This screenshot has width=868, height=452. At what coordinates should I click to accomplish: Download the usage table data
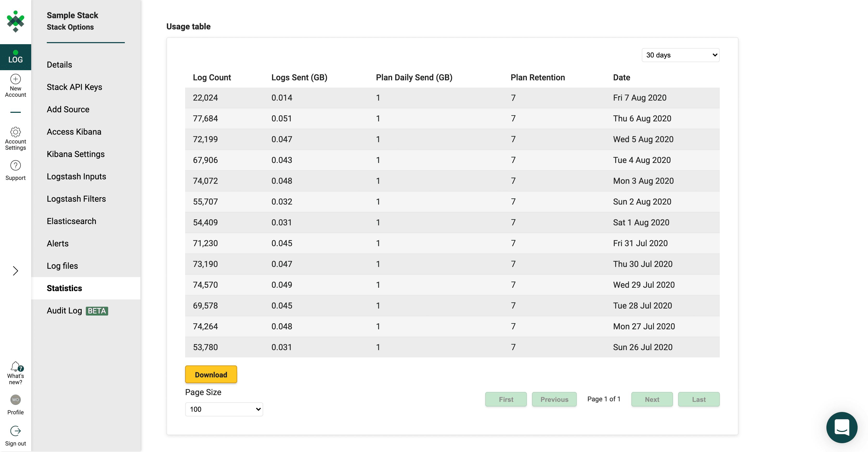click(x=211, y=375)
